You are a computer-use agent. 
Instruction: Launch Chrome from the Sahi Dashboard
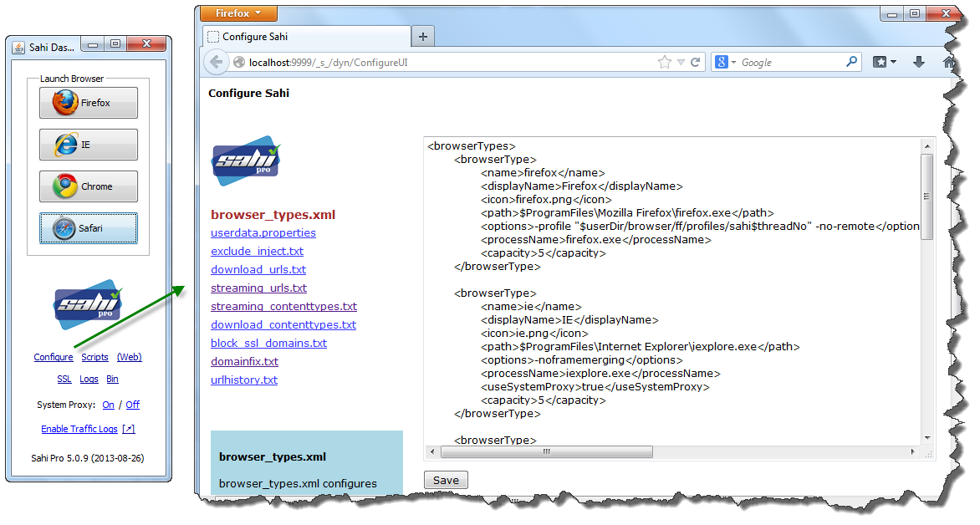pyautogui.click(x=88, y=186)
